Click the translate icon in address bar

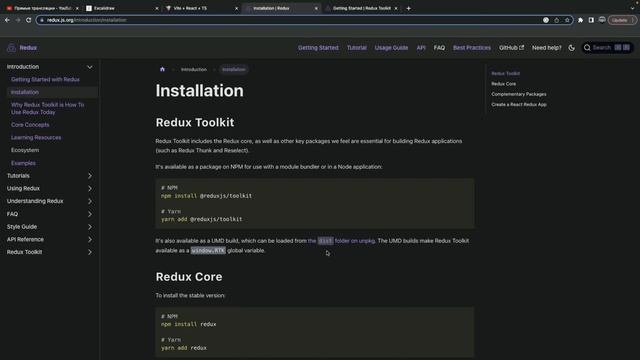(546, 20)
